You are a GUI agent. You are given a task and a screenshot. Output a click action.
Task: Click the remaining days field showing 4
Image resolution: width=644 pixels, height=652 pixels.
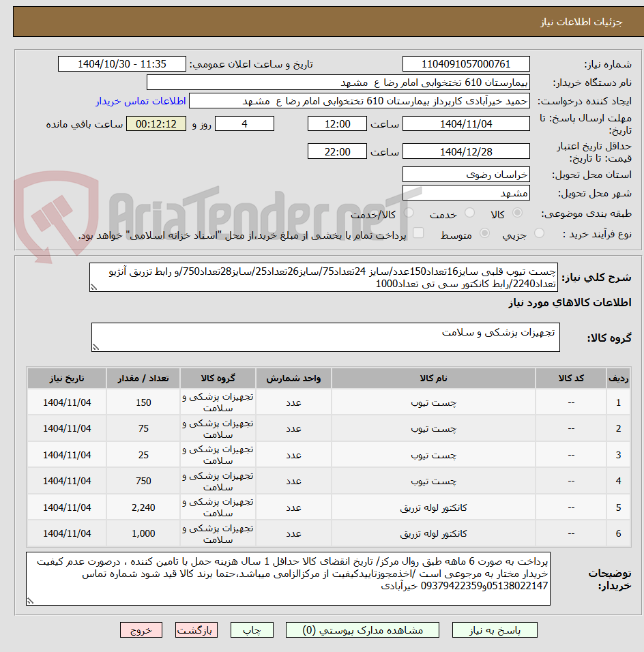click(245, 124)
